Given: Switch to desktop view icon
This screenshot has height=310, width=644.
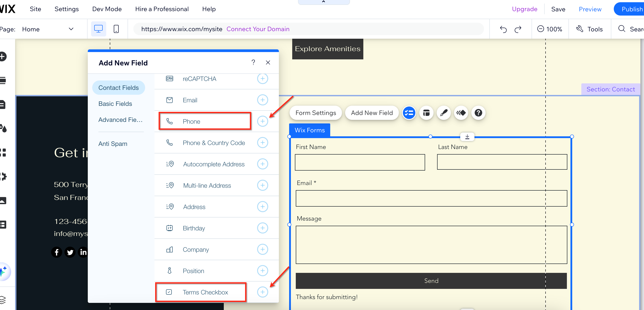Looking at the screenshot, I should coord(98,29).
